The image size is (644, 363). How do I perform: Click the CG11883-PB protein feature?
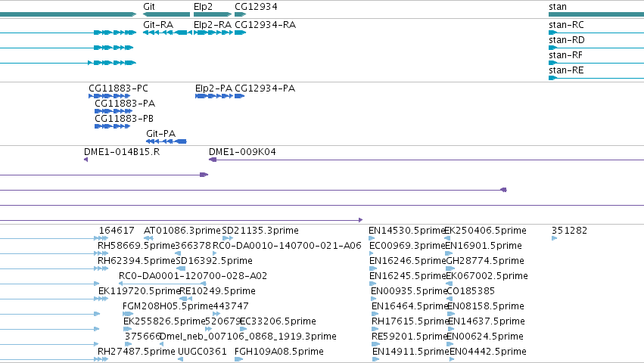[x=113, y=126]
